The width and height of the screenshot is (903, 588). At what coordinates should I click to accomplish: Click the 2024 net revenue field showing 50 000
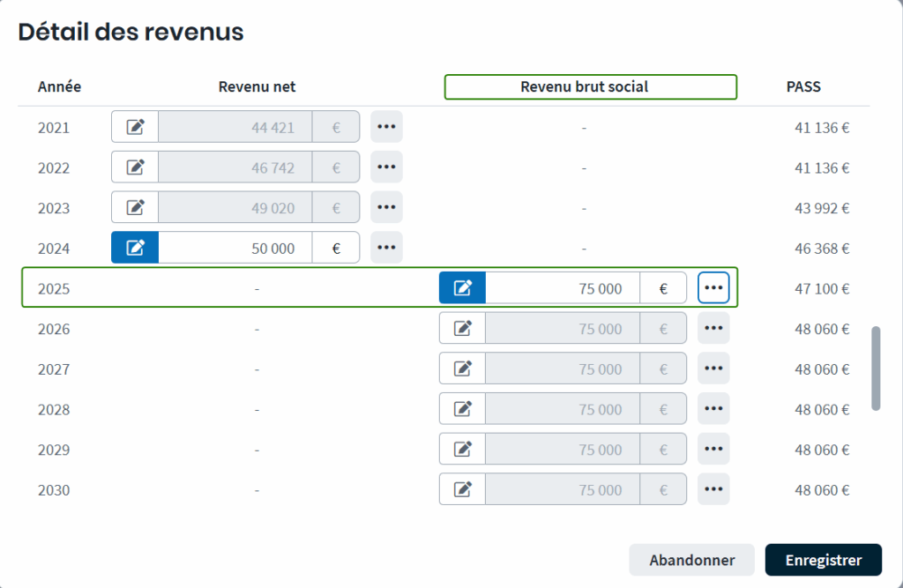(235, 248)
